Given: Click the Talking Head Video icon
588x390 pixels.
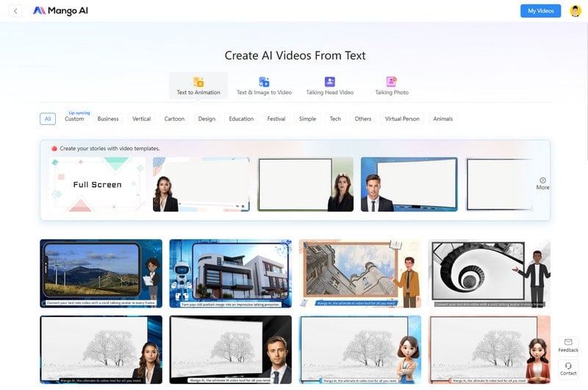Looking at the screenshot, I should click(x=329, y=82).
